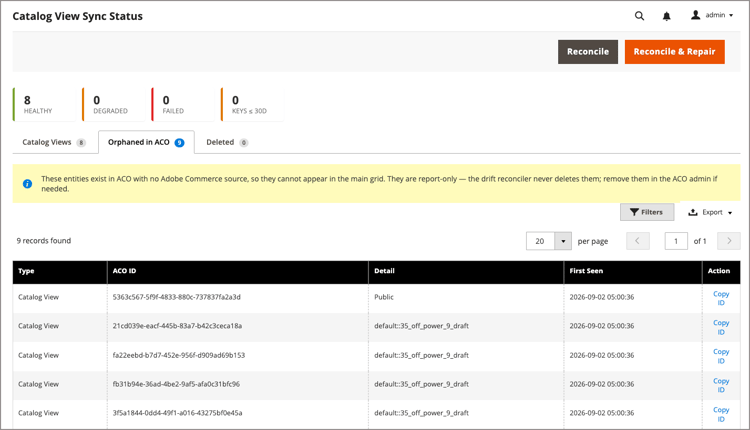The width and height of the screenshot is (750, 430).
Task: Select the Failed status card
Action: (181, 104)
